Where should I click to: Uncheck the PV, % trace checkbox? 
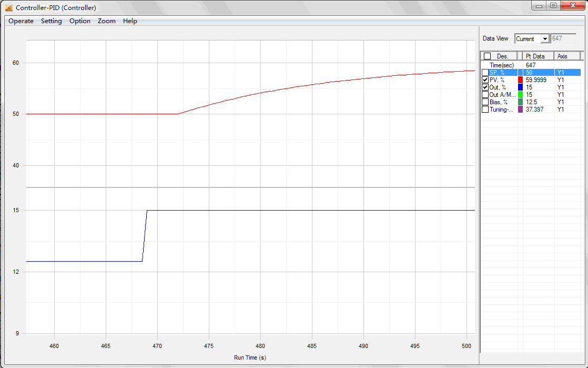pyautogui.click(x=485, y=80)
